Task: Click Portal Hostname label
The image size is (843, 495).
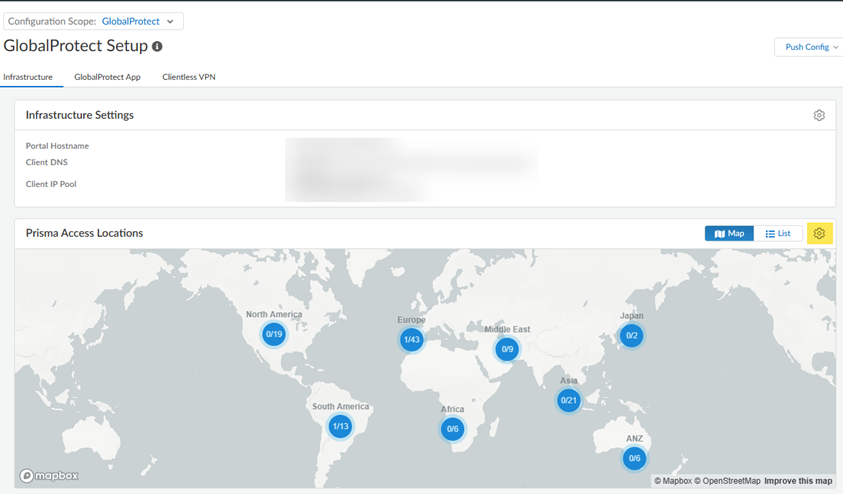Action: [58, 146]
